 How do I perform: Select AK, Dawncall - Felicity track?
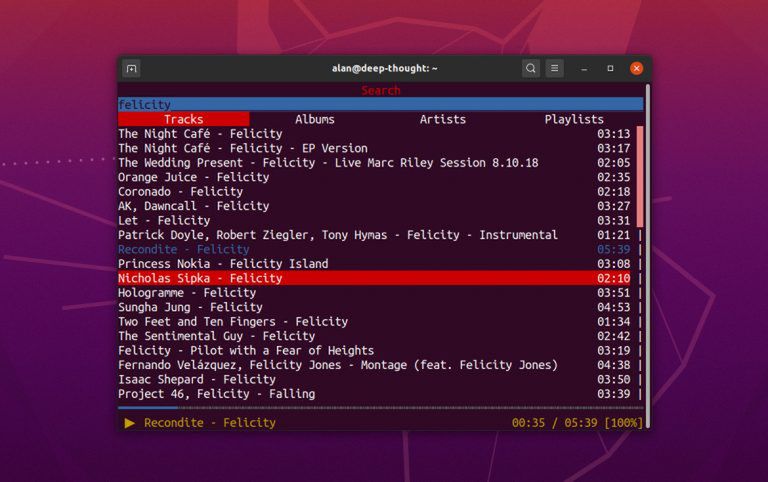[374, 206]
